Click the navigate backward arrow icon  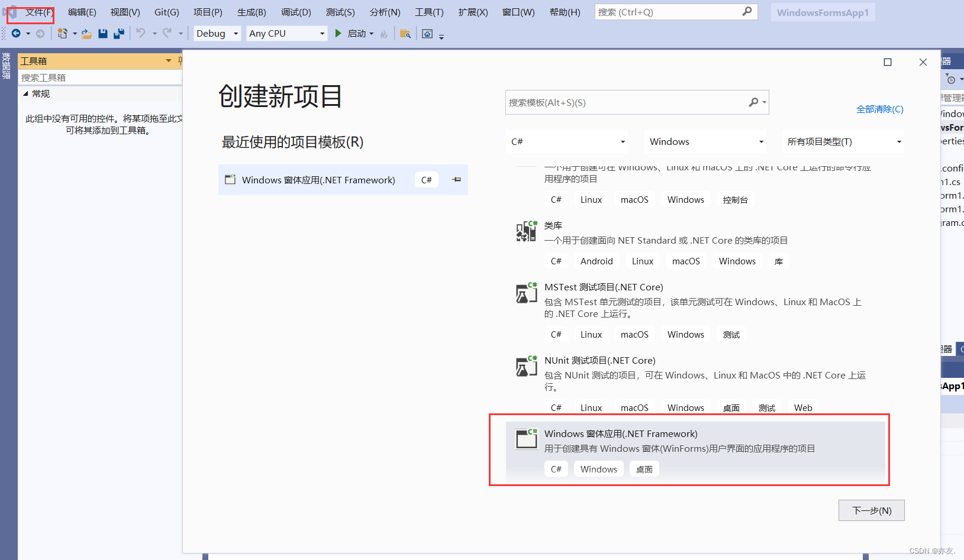point(16,34)
